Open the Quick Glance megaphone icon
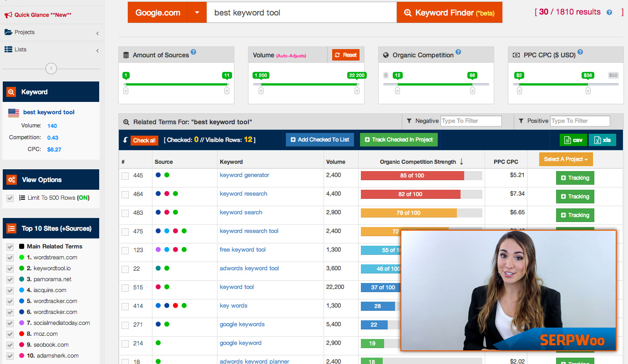 pos(8,15)
